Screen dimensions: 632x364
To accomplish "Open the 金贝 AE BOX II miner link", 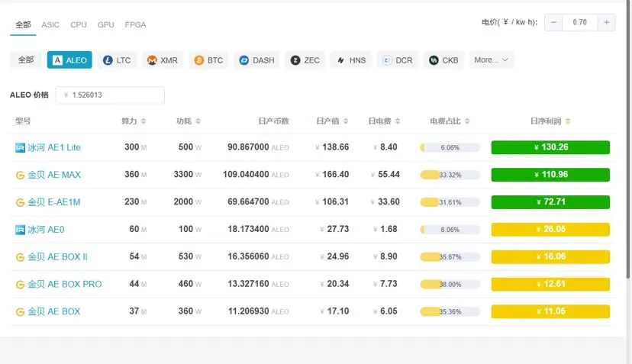I will pos(57,257).
